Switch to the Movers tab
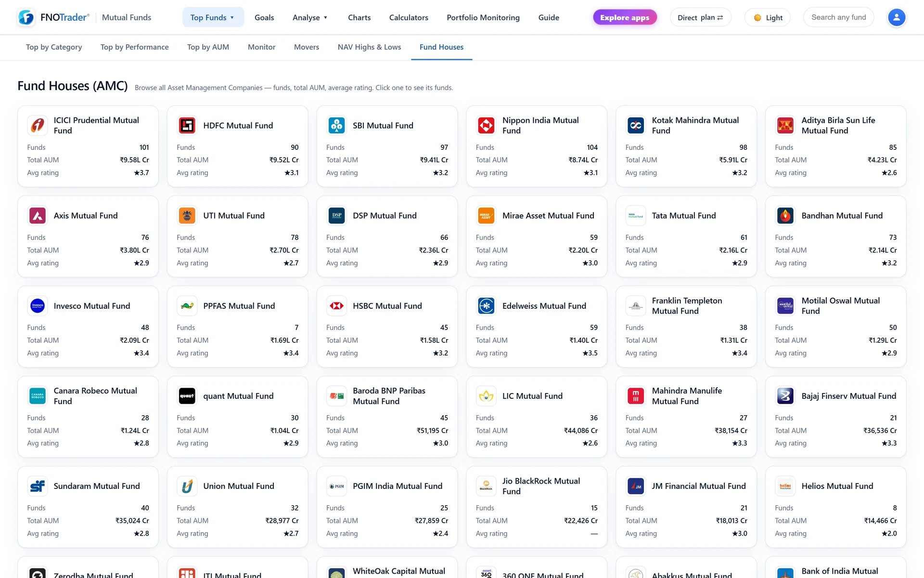 pyautogui.click(x=307, y=47)
